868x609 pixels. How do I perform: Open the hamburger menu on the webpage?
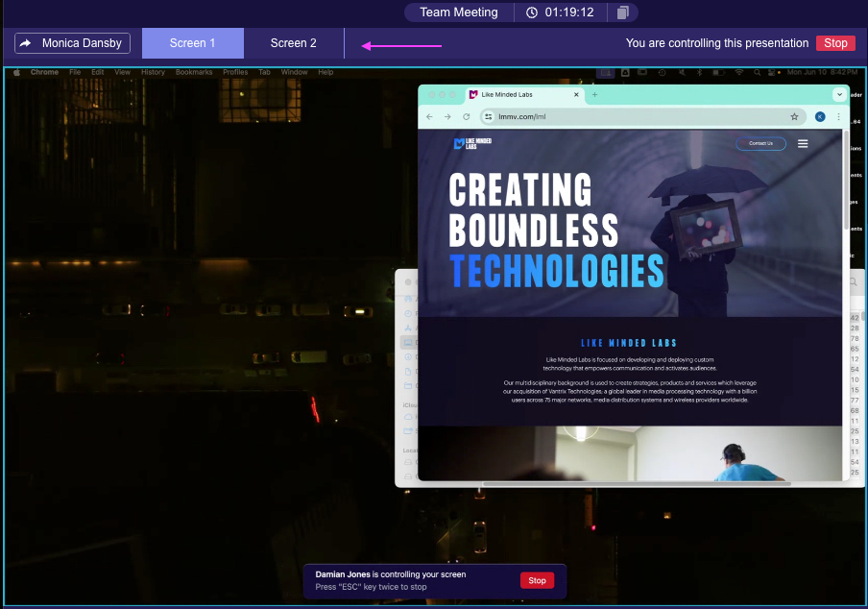pyautogui.click(x=803, y=144)
